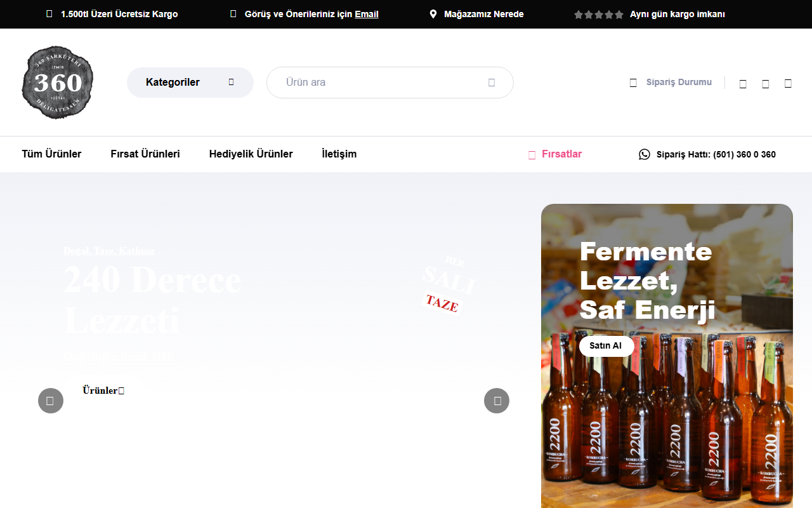Viewport: 812px width, 508px height.
Task: Click the location pin icon in top bar
Action: click(x=433, y=14)
